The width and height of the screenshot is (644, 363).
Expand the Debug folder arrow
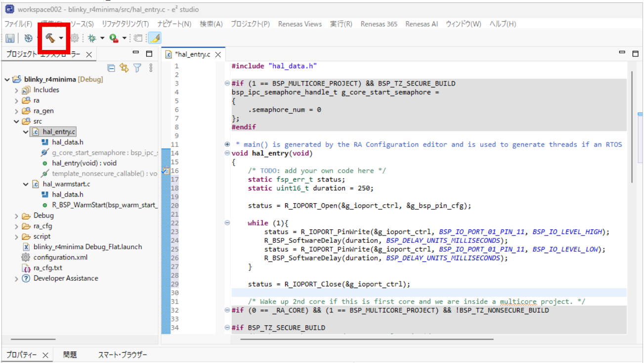pos(16,216)
